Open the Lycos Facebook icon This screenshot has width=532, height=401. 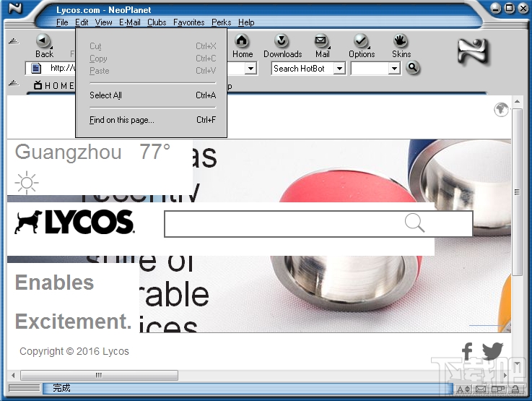(x=467, y=351)
